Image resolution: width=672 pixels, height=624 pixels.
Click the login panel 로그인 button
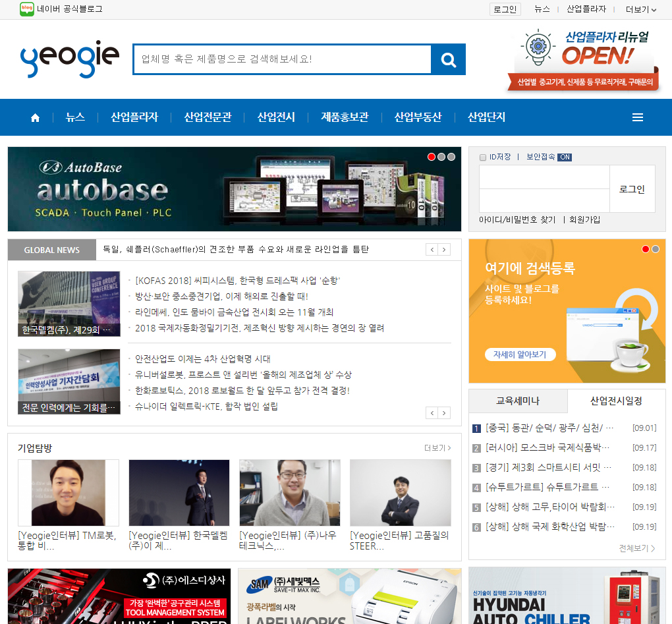click(x=632, y=189)
